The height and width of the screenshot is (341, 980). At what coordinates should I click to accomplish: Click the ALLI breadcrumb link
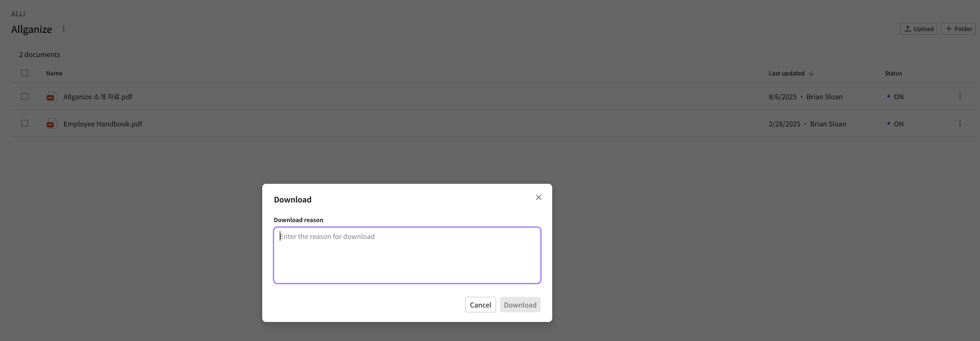tap(18, 14)
